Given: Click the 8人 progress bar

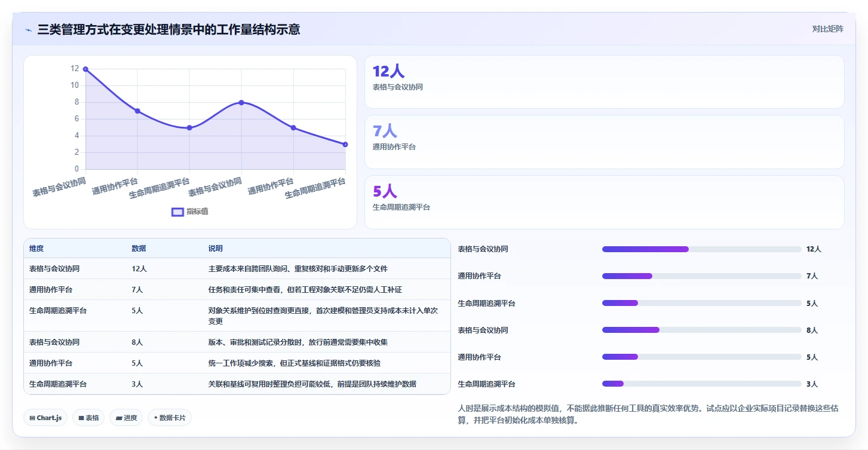Looking at the screenshot, I should pyautogui.click(x=701, y=330).
